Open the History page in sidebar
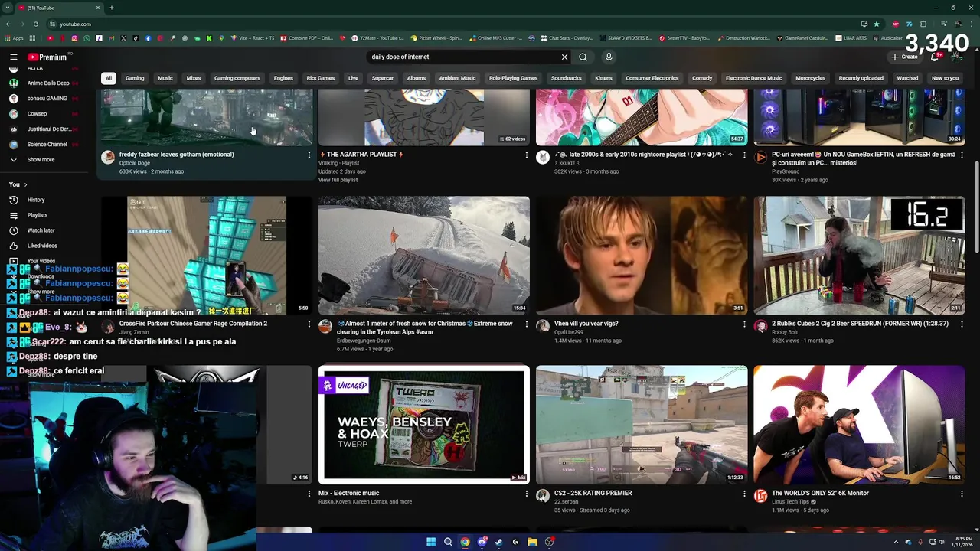 click(36, 200)
